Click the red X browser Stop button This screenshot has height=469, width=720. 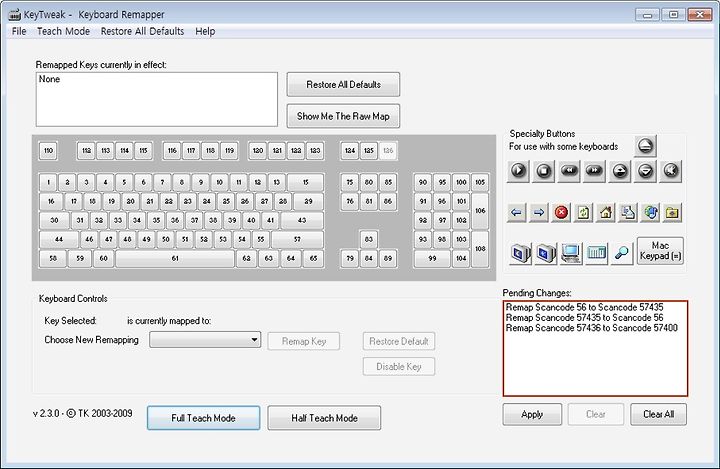point(561,213)
